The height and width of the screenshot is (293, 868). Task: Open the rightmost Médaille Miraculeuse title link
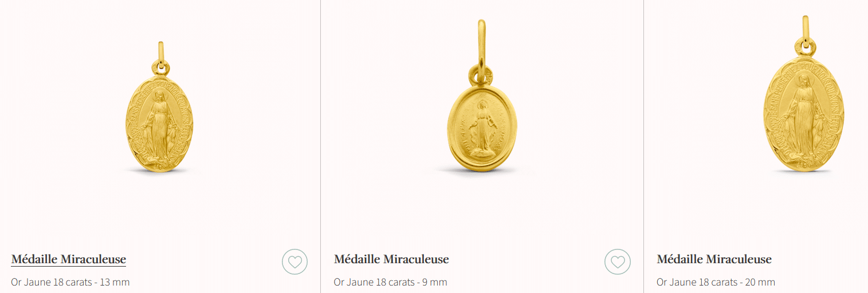[714, 259]
